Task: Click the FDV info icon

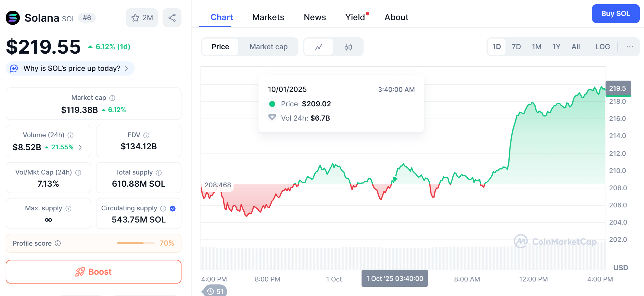Action: [146, 135]
